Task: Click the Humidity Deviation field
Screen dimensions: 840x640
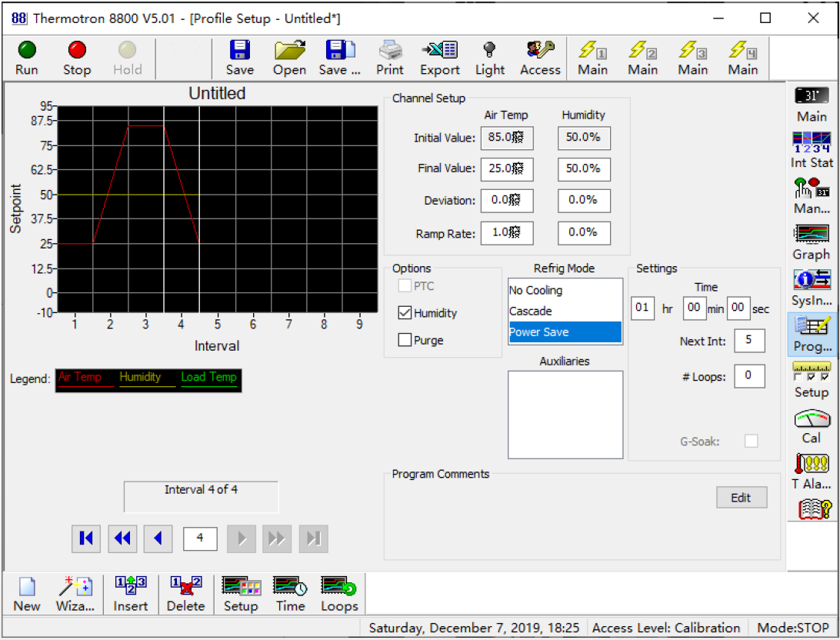Action: [x=584, y=200]
